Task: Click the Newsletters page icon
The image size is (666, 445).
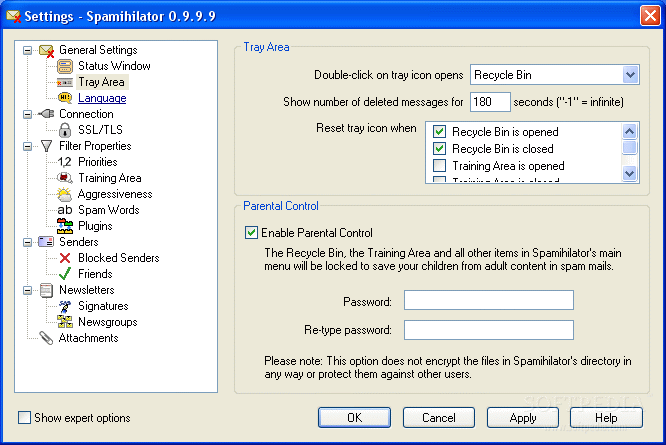Action: pyautogui.click(x=46, y=290)
